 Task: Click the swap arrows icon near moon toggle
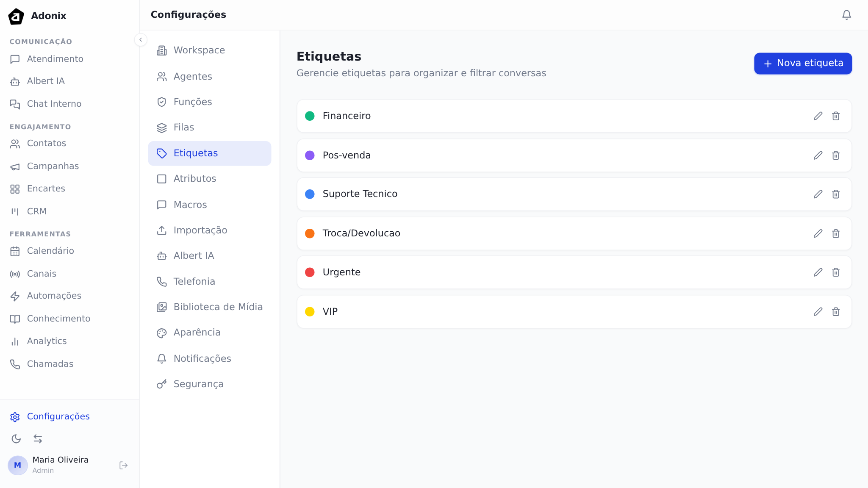[38, 439]
